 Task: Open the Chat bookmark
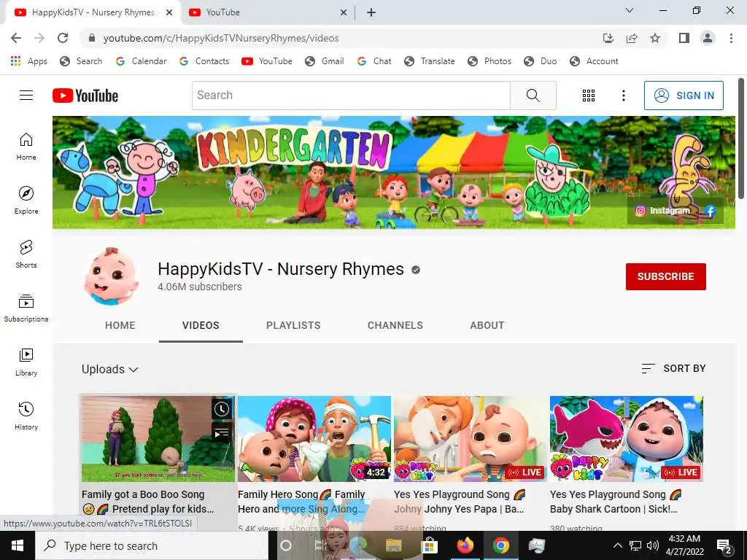(x=374, y=61)
